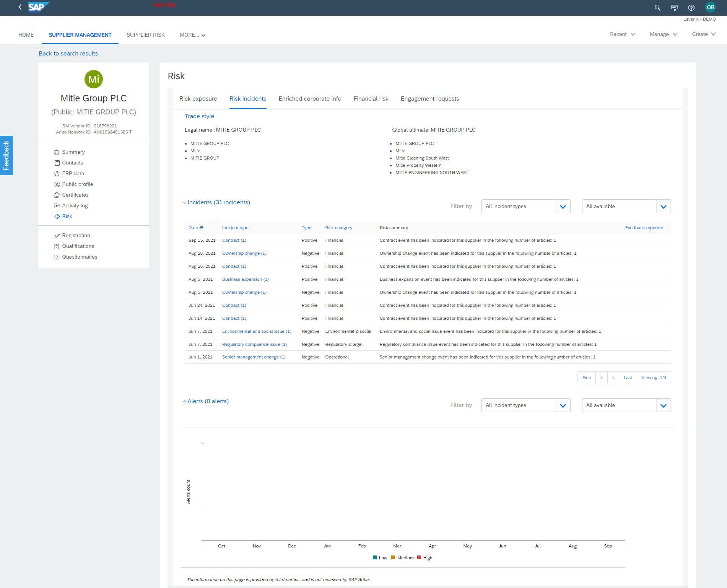The image size is (727, 588).
Task: Click the SAP logo
Action: coord(38,7)
